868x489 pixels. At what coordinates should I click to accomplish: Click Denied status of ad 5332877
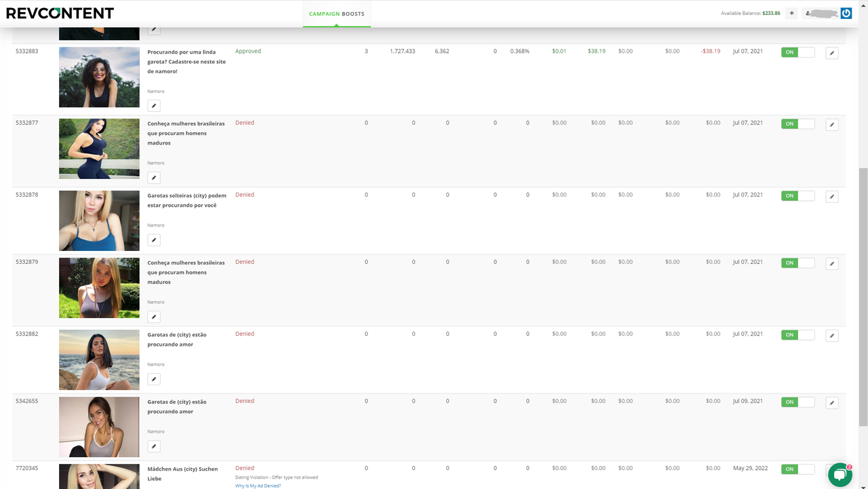(x=245, y=123)
